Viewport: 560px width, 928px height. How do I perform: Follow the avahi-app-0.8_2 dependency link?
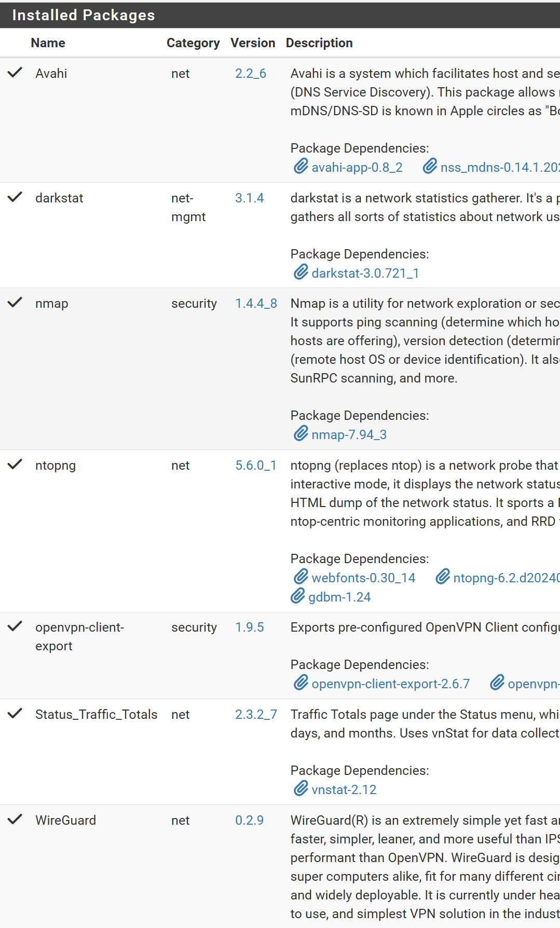pyautogui.click(x=357, y=168)
